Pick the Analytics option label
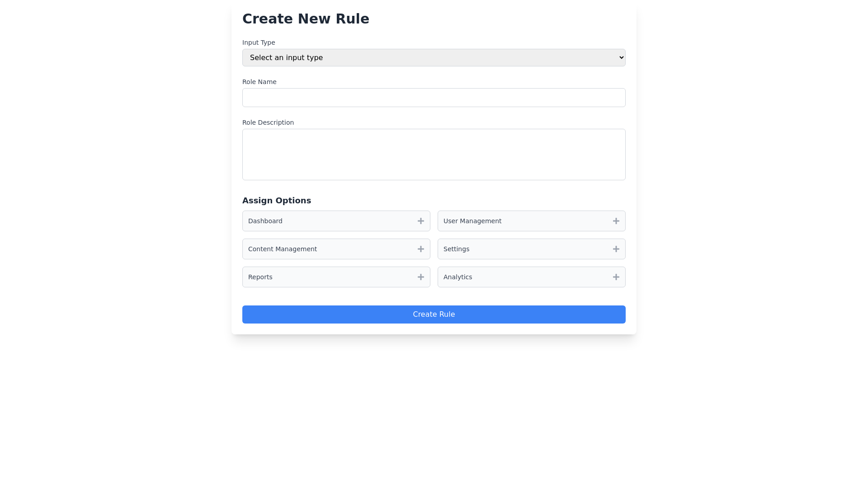The image size is (868, 488). pos(458,277)
